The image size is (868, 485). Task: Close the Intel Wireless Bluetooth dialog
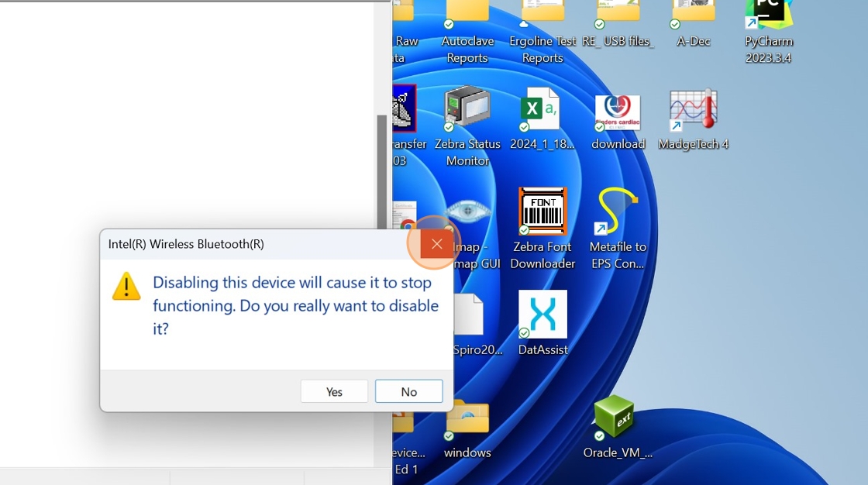tap(436, 244)
